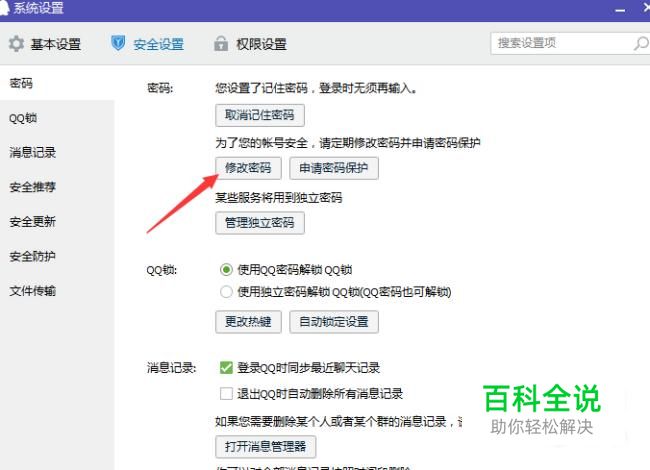Go to 安全更新 in the sidebar
650x470 pixels.
coord(57,222)
